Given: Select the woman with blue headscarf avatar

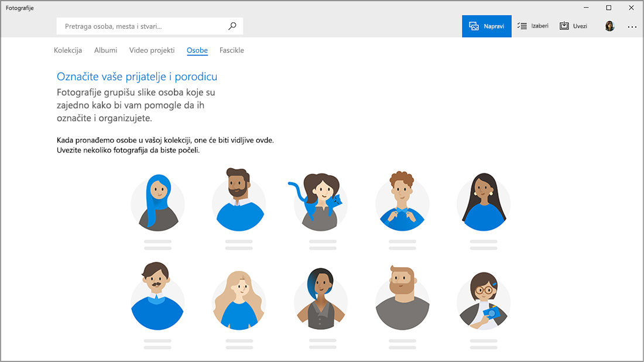Looking at the screenshot, I should [157, 203].
